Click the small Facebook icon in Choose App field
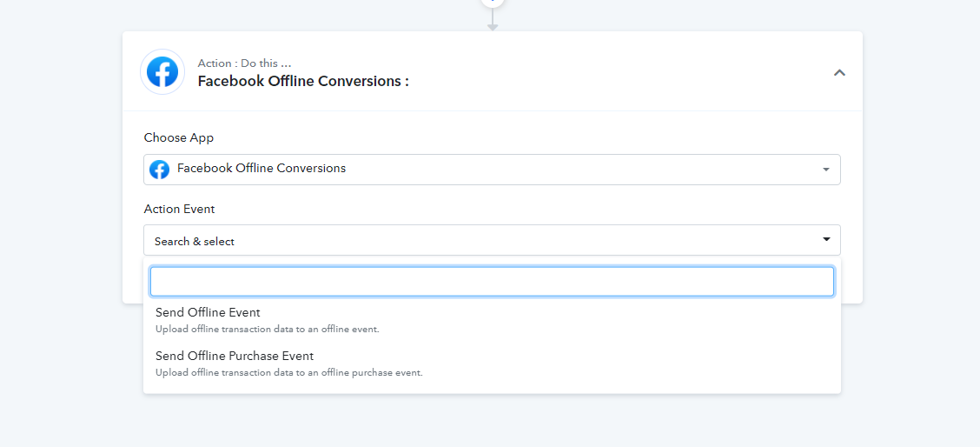 [x=159, y=169]
